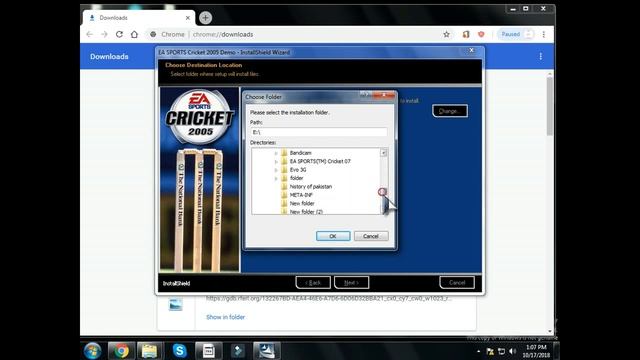640x360 pixels.
Task: Close the Choose Folder dialog
Action: (x=384, y=95)
